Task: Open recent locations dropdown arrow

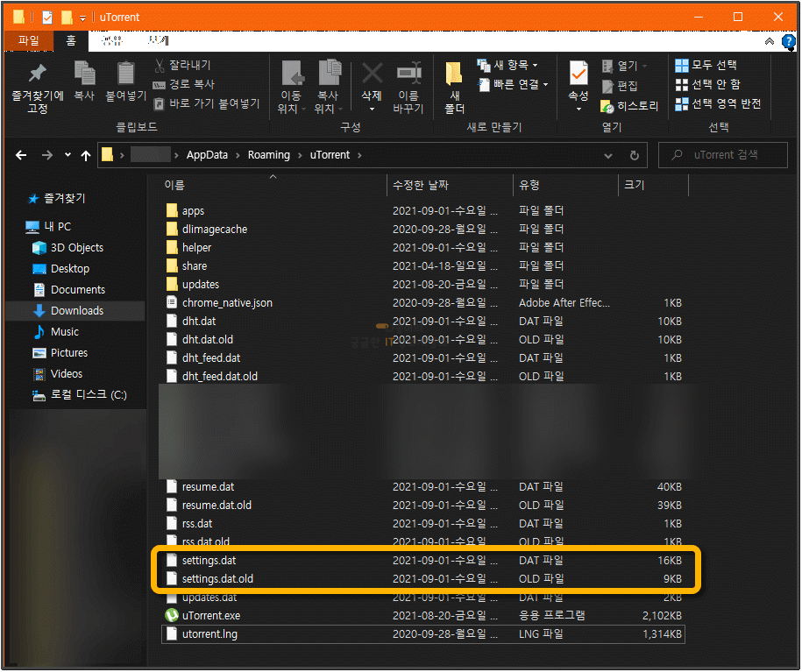Action: click(x=67, y=155)
